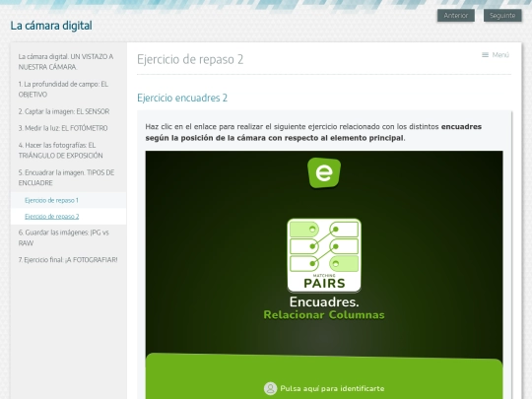Viewport: 532px width, 399px height.
Task: Go to the Siguiente page
Action: point(502,16)
